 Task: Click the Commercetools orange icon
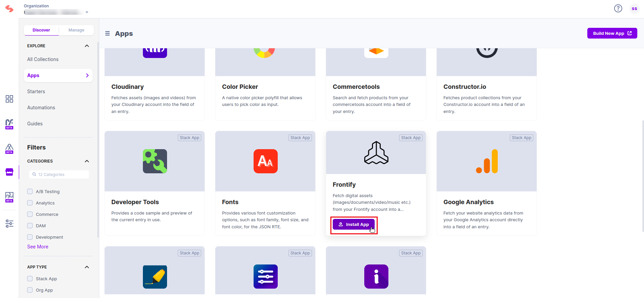[x=376, y=53]
